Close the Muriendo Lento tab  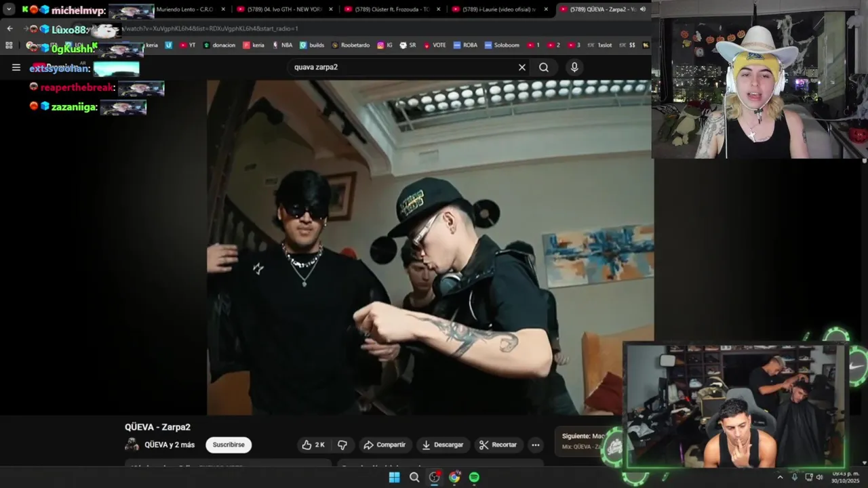pos(223,9)
